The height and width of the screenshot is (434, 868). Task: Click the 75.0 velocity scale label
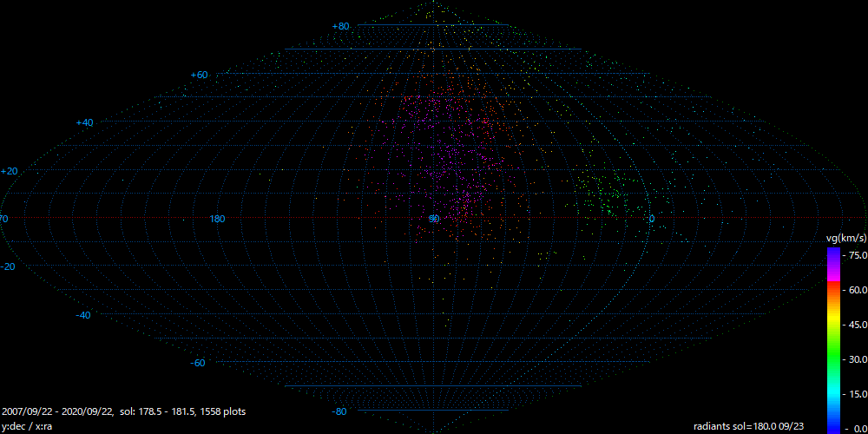tap(856, 255)
